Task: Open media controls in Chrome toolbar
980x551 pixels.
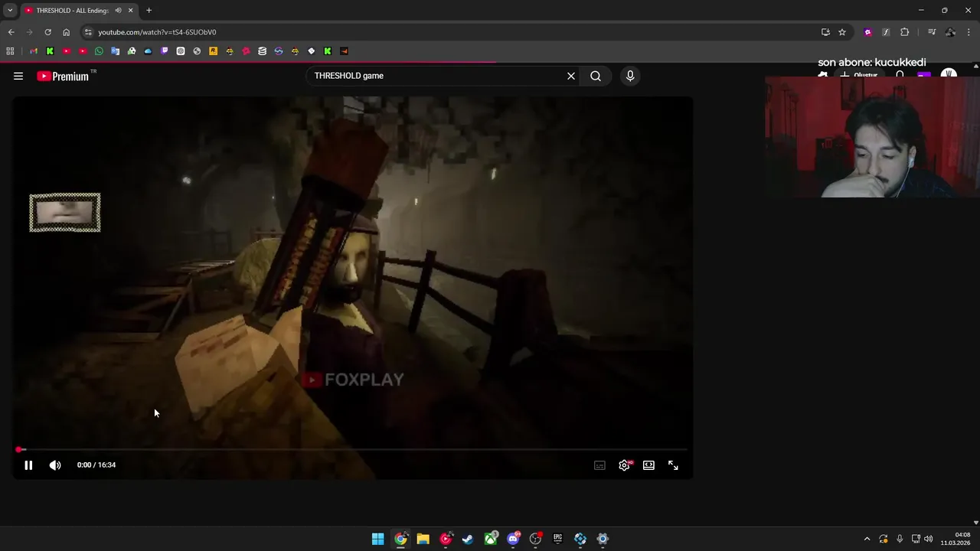Action: [932, 32]
